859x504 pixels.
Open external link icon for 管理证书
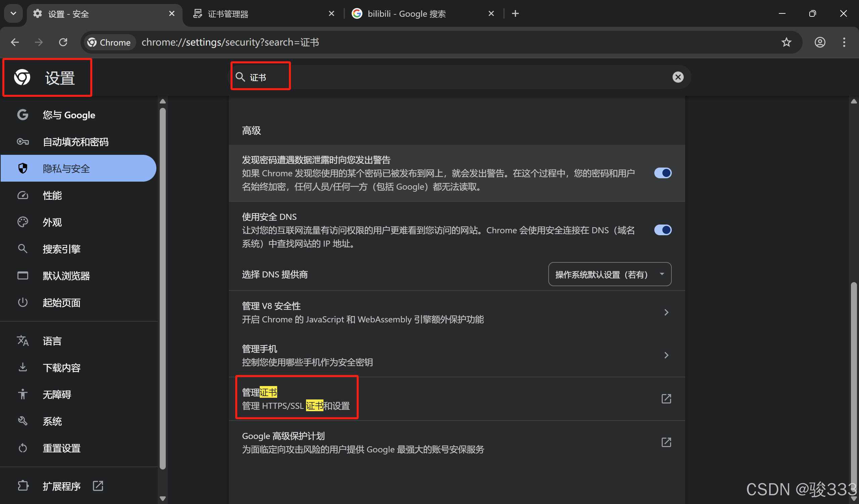(x=666, y=399)
